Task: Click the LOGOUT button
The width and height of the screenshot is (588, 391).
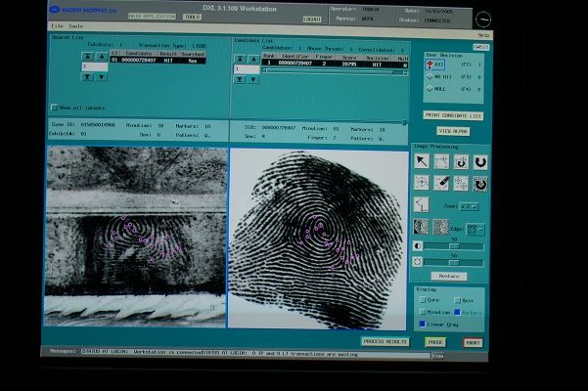Action: coord(312,20)
